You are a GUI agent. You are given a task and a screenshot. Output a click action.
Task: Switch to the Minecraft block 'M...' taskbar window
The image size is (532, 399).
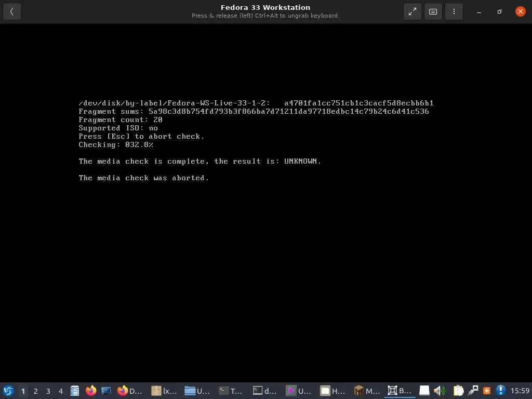point(367,391)
